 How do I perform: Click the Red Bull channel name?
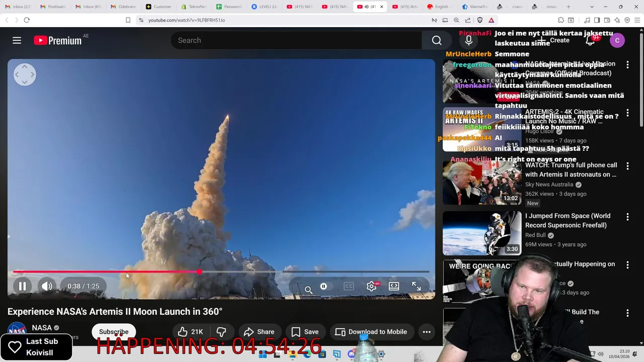(535, 235)
